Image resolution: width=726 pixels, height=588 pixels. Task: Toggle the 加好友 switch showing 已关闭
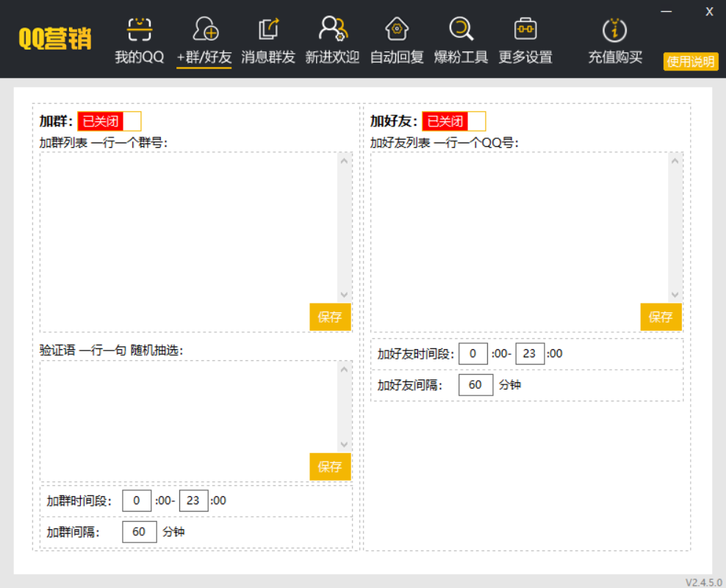[x=454, y=121]
